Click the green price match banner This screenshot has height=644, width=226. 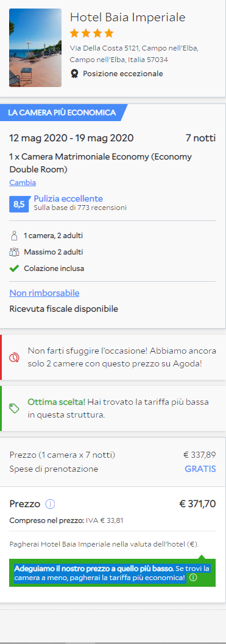[x=112, y=573]
